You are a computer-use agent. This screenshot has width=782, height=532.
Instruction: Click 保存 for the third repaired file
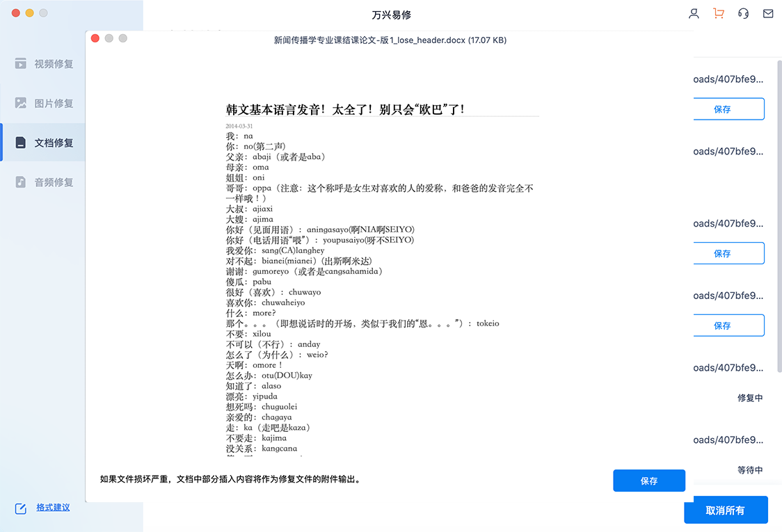(728, 325)
